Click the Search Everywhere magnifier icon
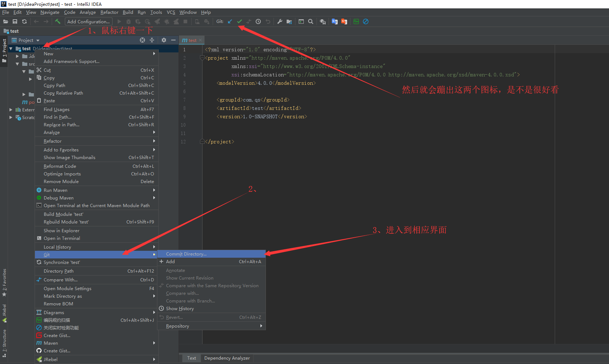The image size is (609, 364). point(311,21)
